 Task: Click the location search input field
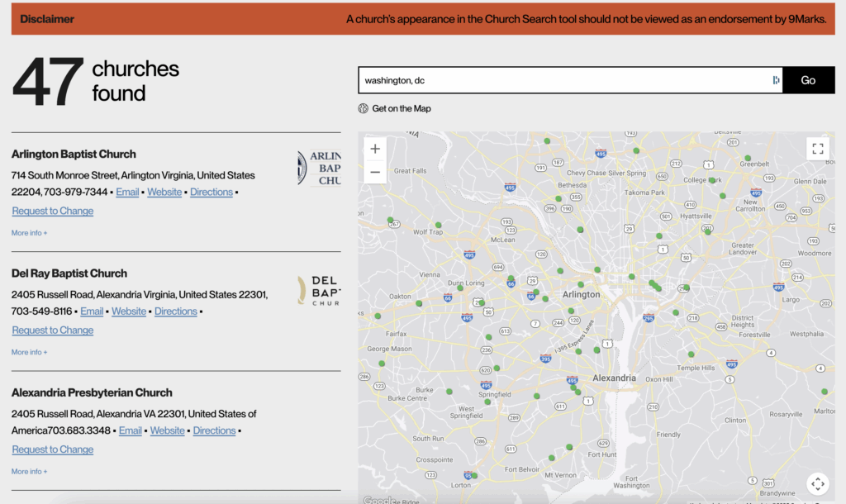click(x=562, y=80)
